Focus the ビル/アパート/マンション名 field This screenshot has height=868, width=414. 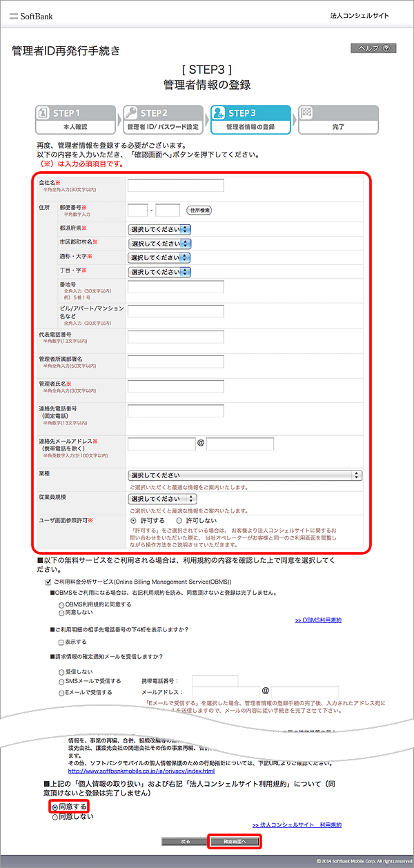coord(176,311)
